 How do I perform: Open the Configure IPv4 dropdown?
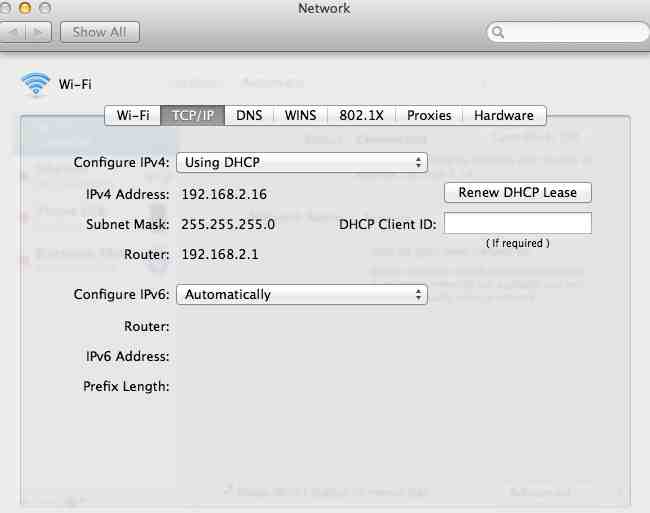tap(302, 162)
